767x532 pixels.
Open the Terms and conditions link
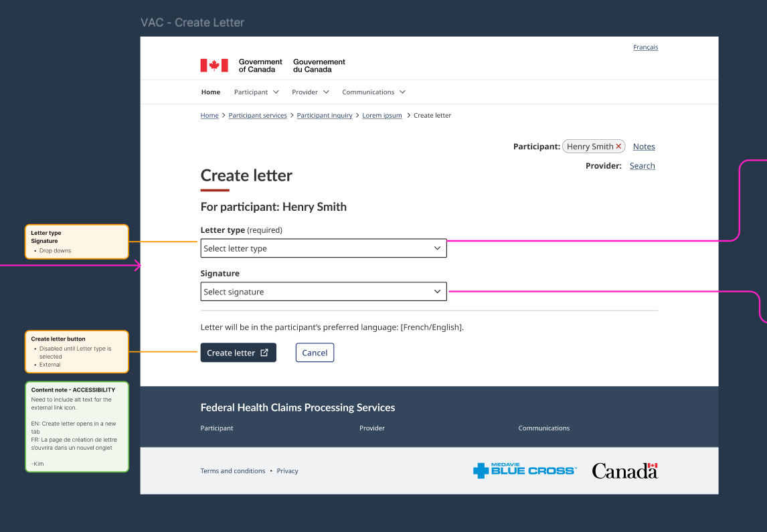coord(233,471)
